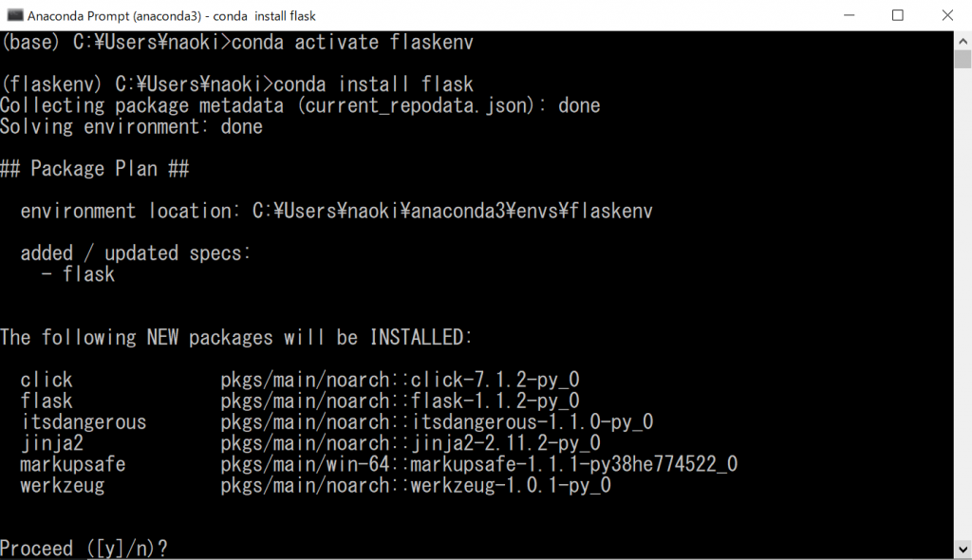Click the 'Proceed ([y]/n)?' prompt line

84,549
